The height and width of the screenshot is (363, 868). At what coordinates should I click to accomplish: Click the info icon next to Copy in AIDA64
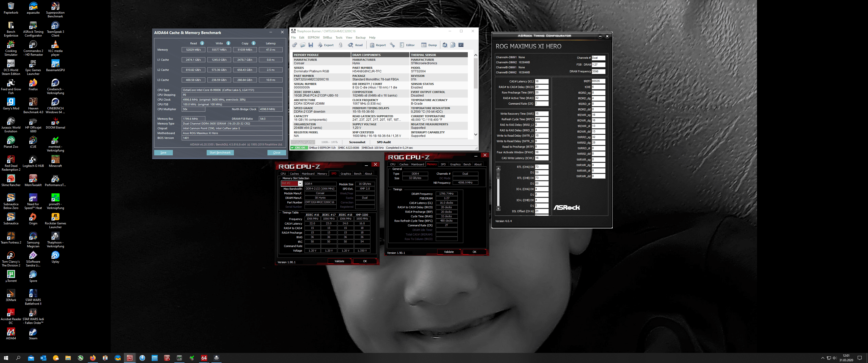(253, 43)
